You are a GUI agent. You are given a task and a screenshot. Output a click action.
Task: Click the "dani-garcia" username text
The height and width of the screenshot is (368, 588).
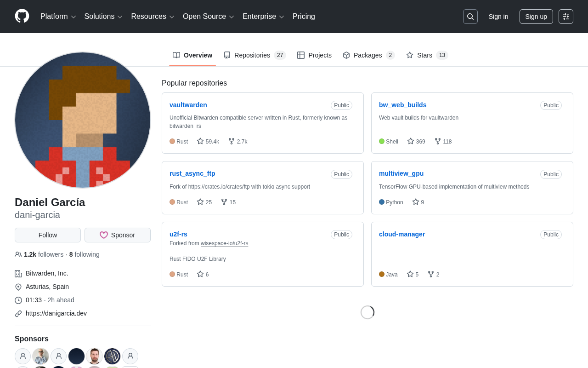(37, 215)
